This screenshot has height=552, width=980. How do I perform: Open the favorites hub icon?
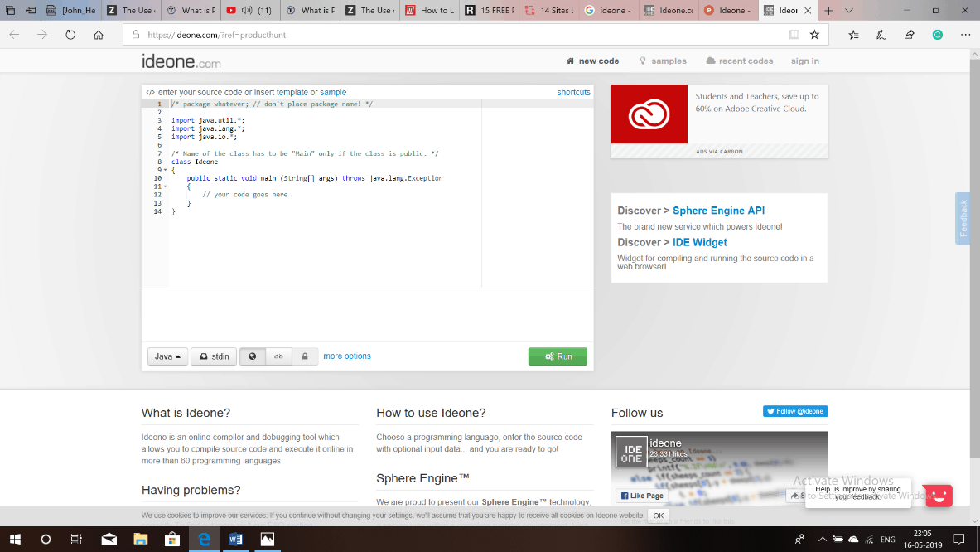click(853, 35)
